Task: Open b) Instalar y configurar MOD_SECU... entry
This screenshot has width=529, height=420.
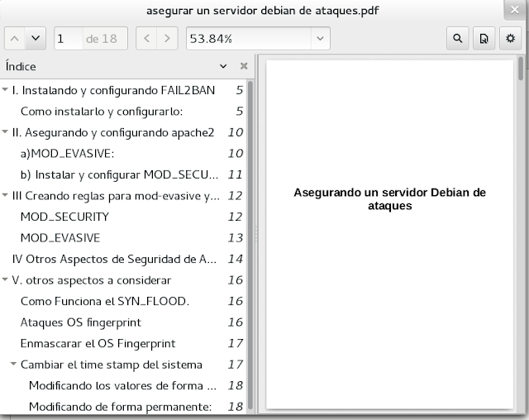Action: [119, 174]
